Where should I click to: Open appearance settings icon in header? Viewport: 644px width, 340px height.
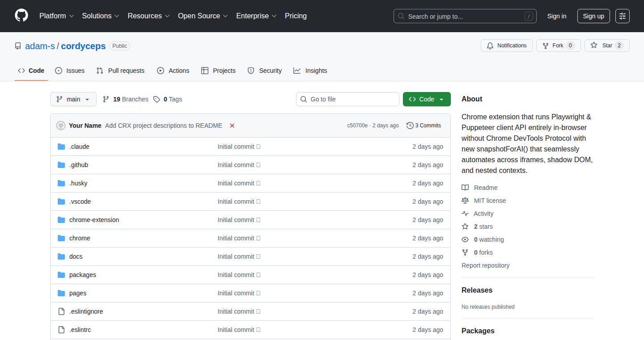click(x=623, y=16)
